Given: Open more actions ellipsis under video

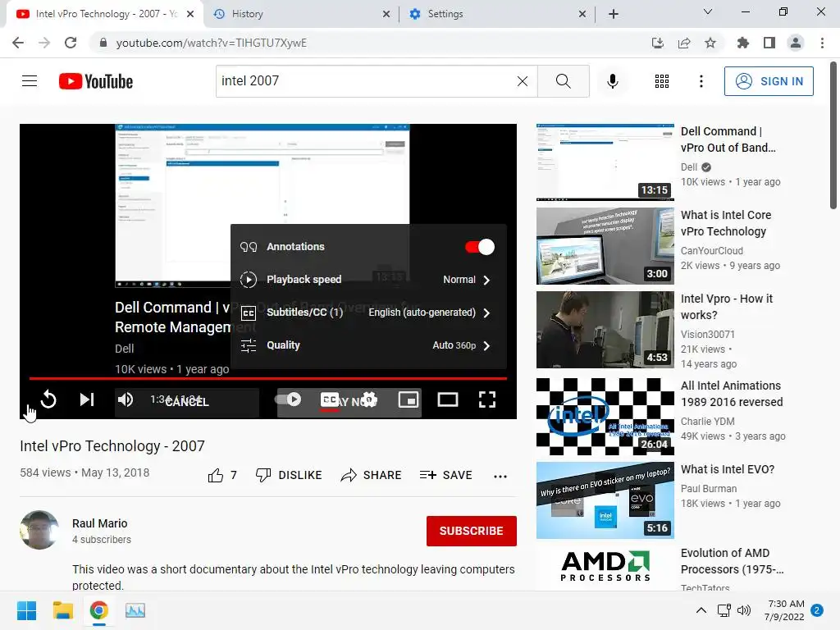Looking at the screenshot, I should click(500, 477).
